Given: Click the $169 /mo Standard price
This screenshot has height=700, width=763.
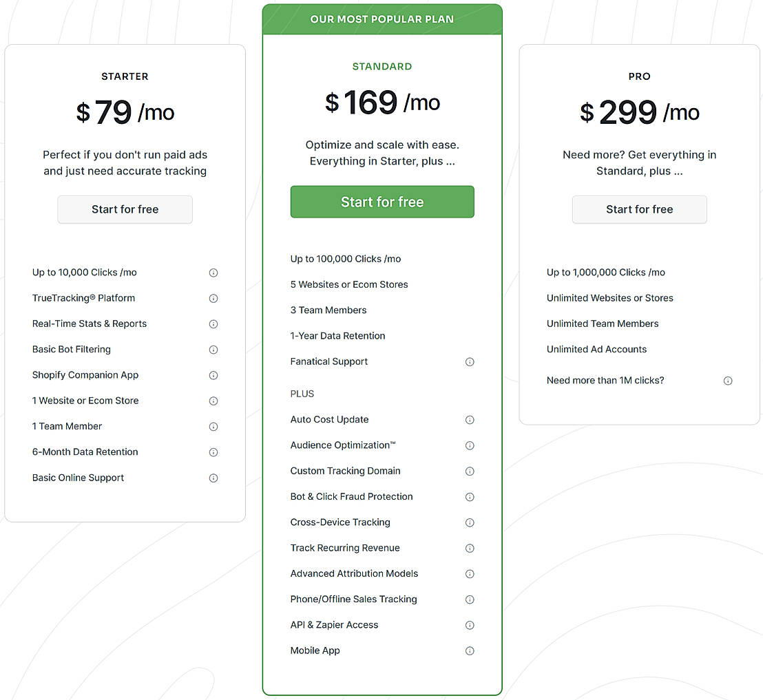Looking at the screenshot, I should click(x=382, y=103).
